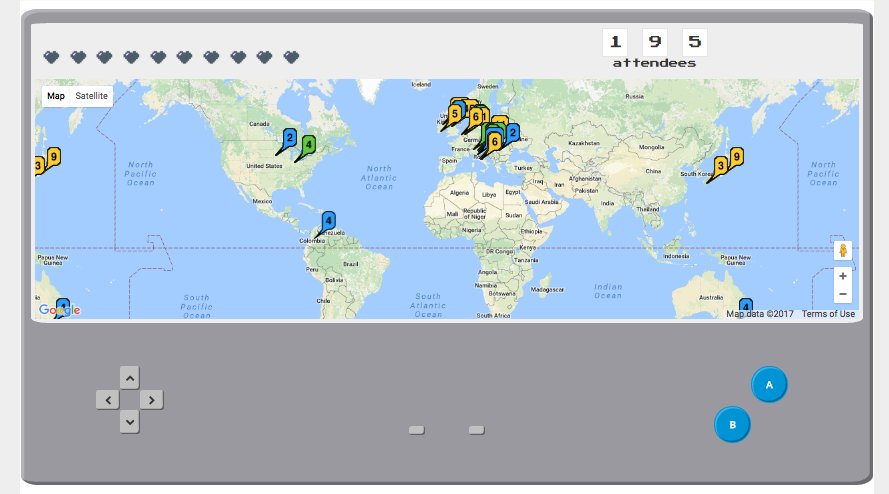Image resolution: width=889 pixels, height=494 pixels.
Task: Click the 'Brazil' map label
Action: 351,264
